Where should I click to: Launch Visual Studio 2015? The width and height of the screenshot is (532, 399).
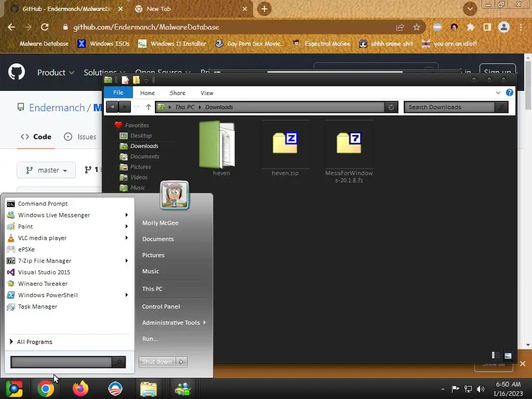(x=44, y=272)
